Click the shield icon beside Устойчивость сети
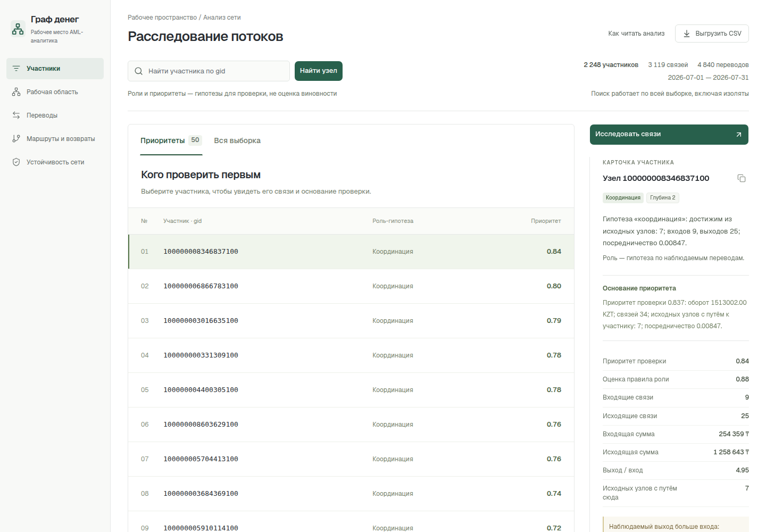766x532 pixels. click(16, 162)
